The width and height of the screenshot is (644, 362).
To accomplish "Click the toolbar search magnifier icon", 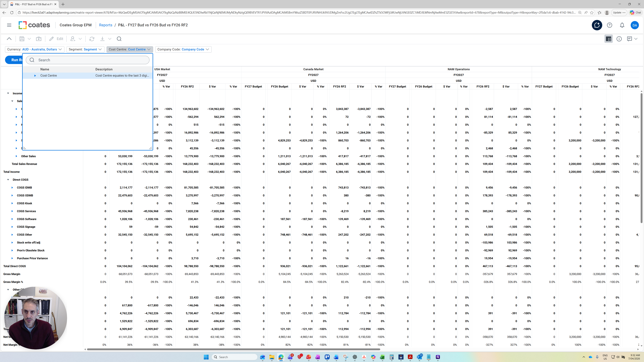I will [x=119, y=39].
